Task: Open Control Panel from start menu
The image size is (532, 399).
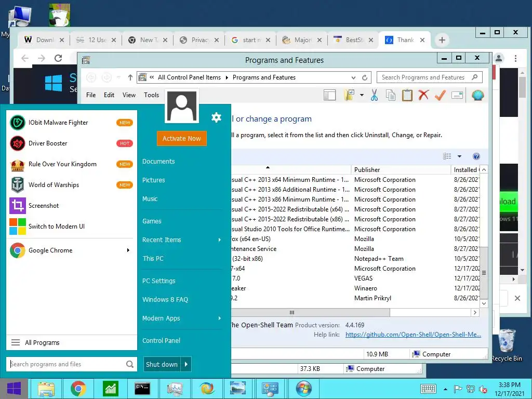Action: pos(161,341)
